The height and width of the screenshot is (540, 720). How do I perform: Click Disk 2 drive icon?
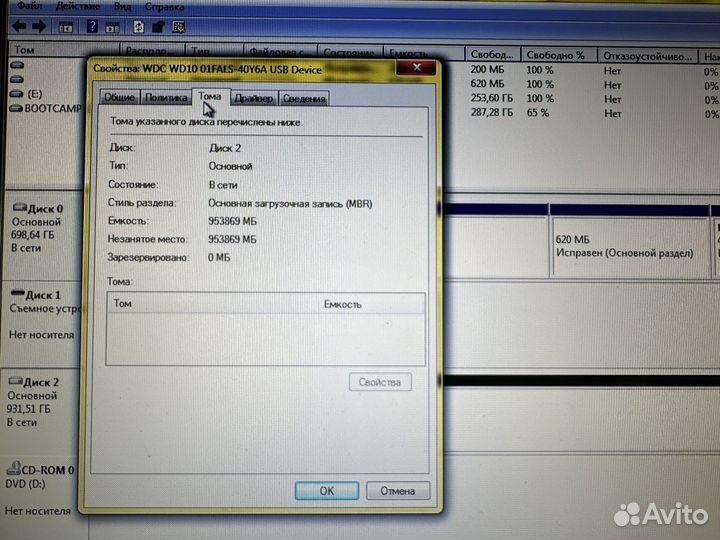click(x=15, y=381)
